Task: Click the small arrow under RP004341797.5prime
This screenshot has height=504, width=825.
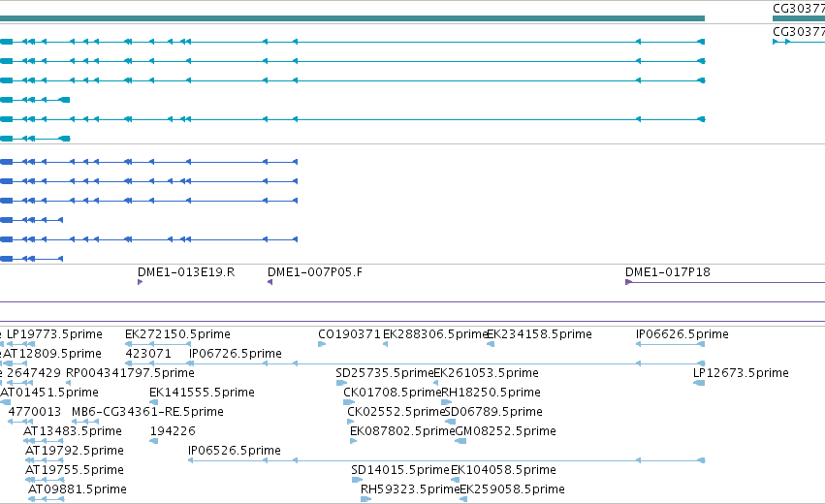Action: (69, 383)
